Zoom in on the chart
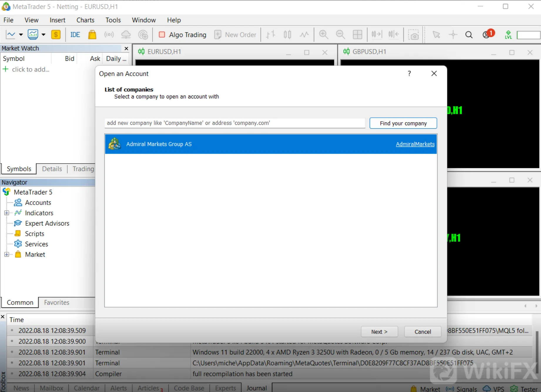Viewport: 541px width, 392px height. (324, 35)
